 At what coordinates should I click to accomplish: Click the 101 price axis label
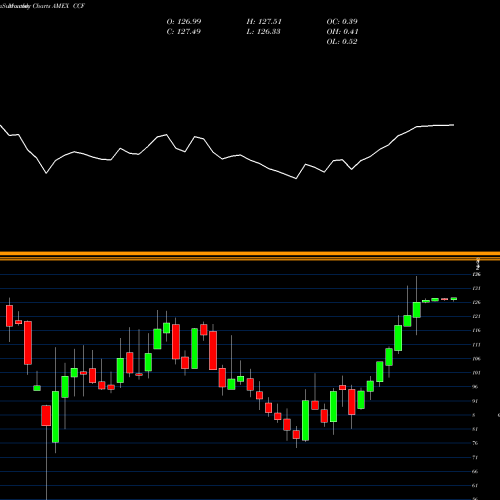(477, 373)
